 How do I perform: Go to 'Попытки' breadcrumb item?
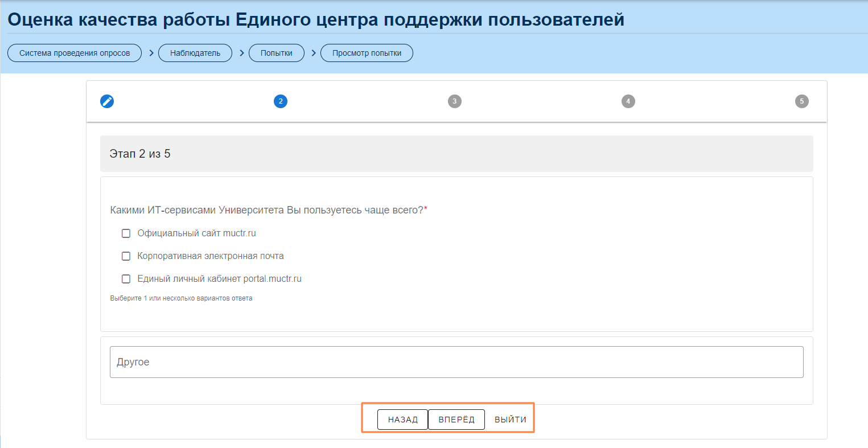(x=277, y=53)
